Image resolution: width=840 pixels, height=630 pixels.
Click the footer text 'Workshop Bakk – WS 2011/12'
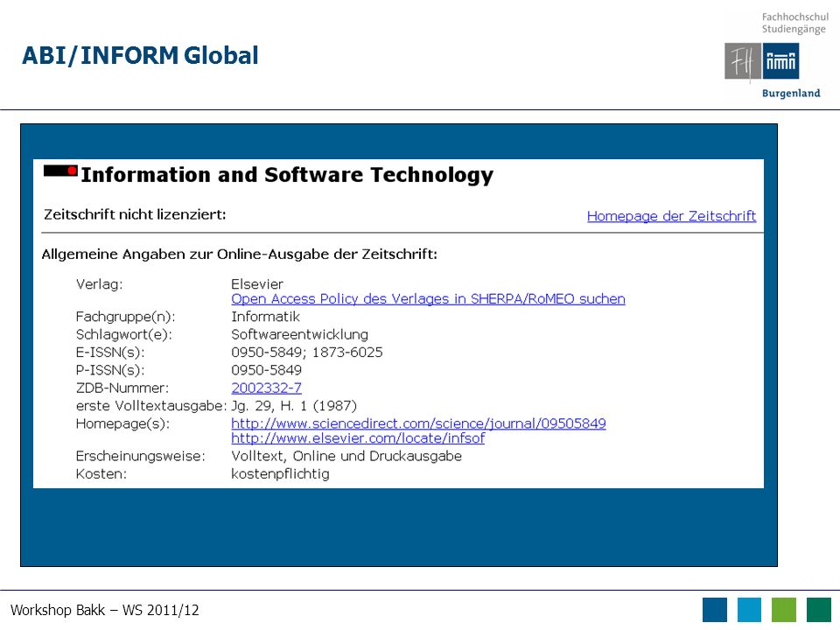click(x=104, y=610)
